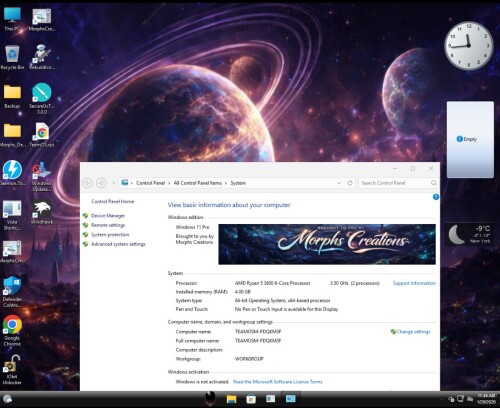Click the 4.00 GB installed memory value

coord(242,292)
